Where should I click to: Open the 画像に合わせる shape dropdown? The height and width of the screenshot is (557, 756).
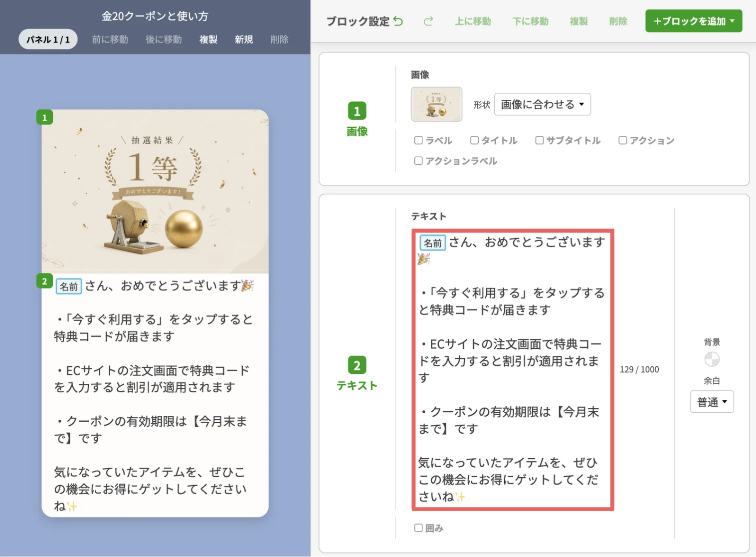pyautogui.click(x=542, y=104)
